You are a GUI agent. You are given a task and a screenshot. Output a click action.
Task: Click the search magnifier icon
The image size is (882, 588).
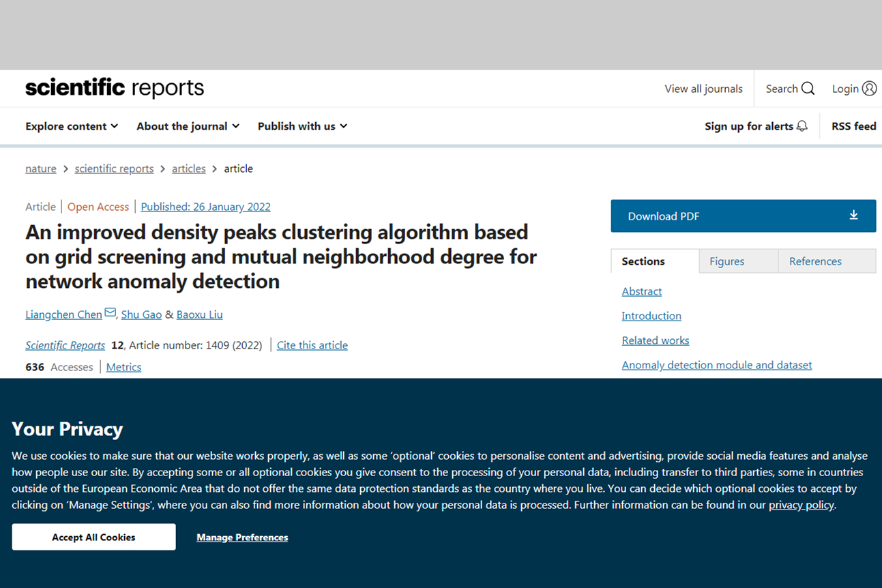coord(808,89)
